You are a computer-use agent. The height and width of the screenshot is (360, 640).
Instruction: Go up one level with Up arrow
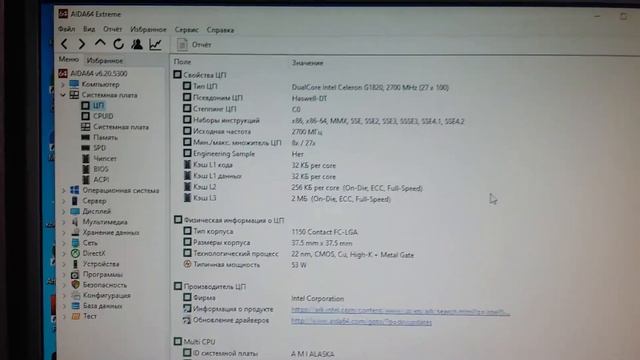(x=100, y=43)
